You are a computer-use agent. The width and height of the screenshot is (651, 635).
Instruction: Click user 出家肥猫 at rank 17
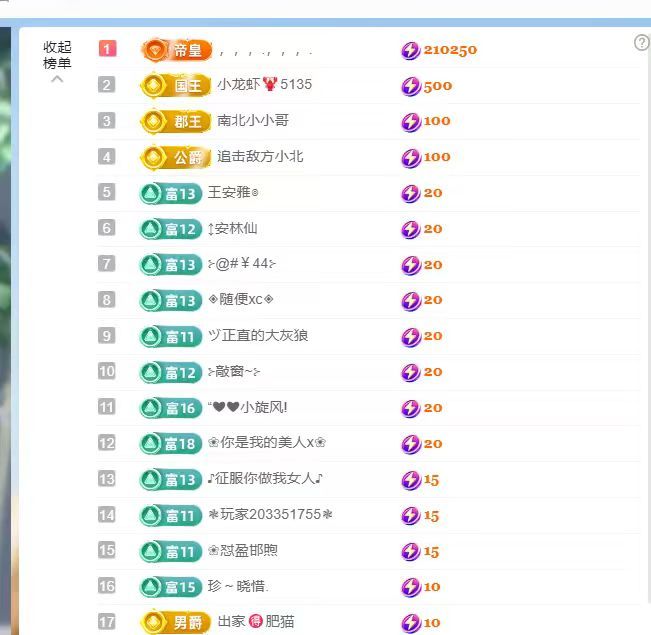(256, 622)
